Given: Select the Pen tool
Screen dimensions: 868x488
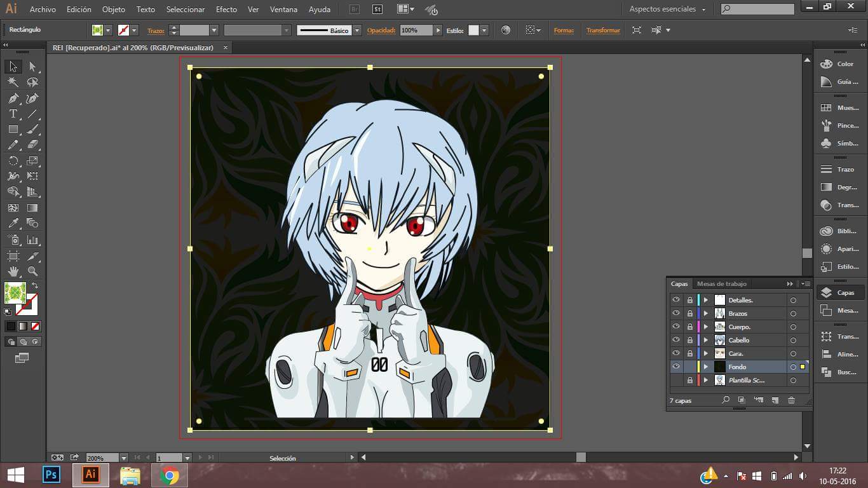Looking at the screenshot, I should coord(13,98).
